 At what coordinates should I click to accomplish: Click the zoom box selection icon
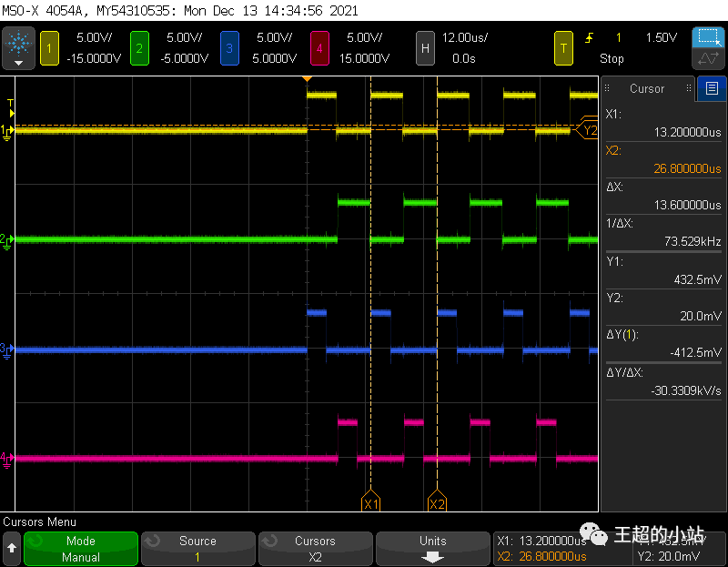tap(707, 37)
